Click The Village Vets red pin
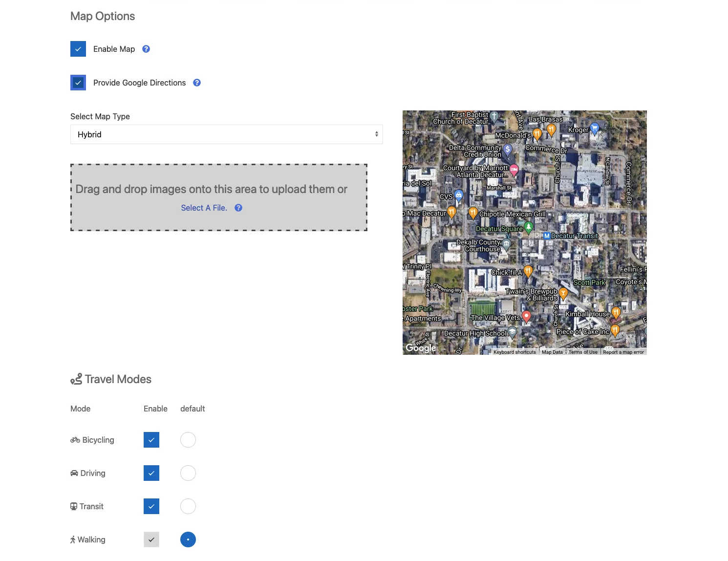 [x=526, y=317]
